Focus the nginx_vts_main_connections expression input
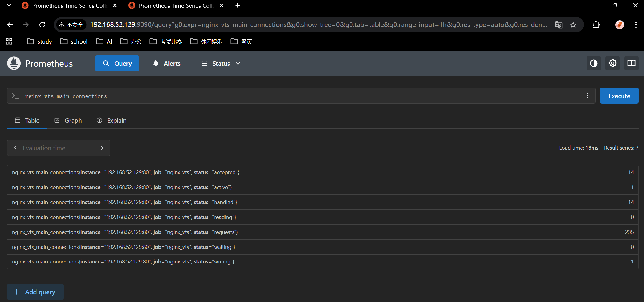Screen dimensions: 644x302 [301, 96]
